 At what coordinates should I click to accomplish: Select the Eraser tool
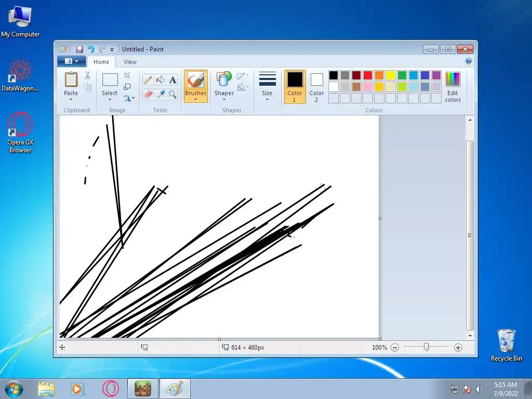coord(148,94)
